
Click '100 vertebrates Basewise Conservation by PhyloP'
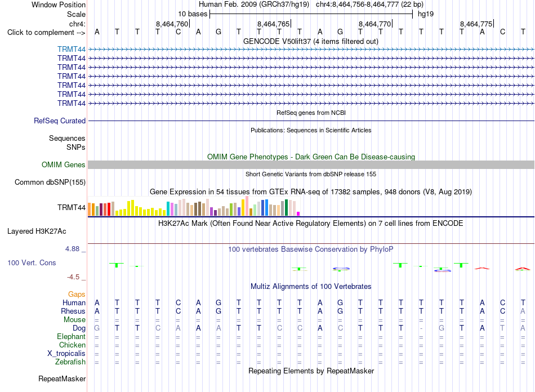311,250
